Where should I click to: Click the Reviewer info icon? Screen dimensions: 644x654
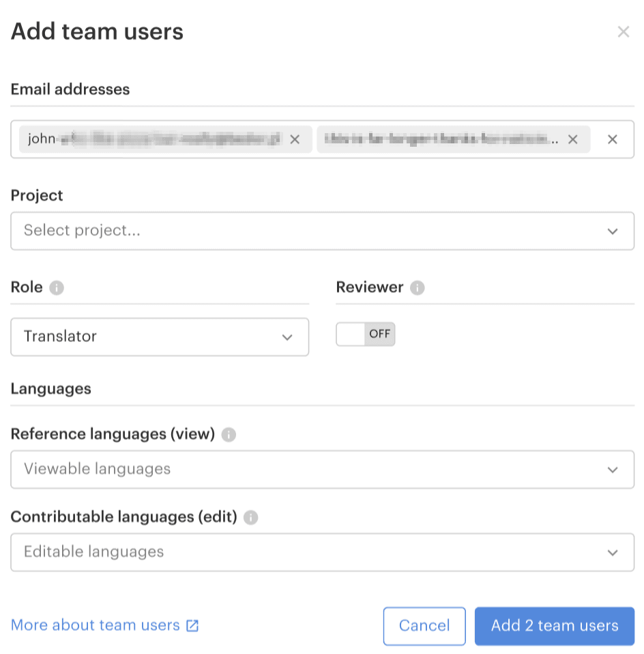(418, 288)
